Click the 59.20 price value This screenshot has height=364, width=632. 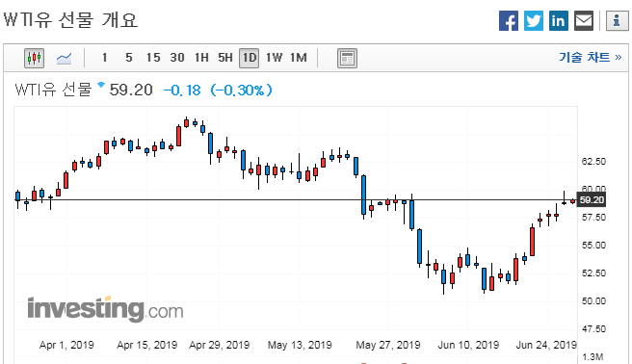[131, 90]
